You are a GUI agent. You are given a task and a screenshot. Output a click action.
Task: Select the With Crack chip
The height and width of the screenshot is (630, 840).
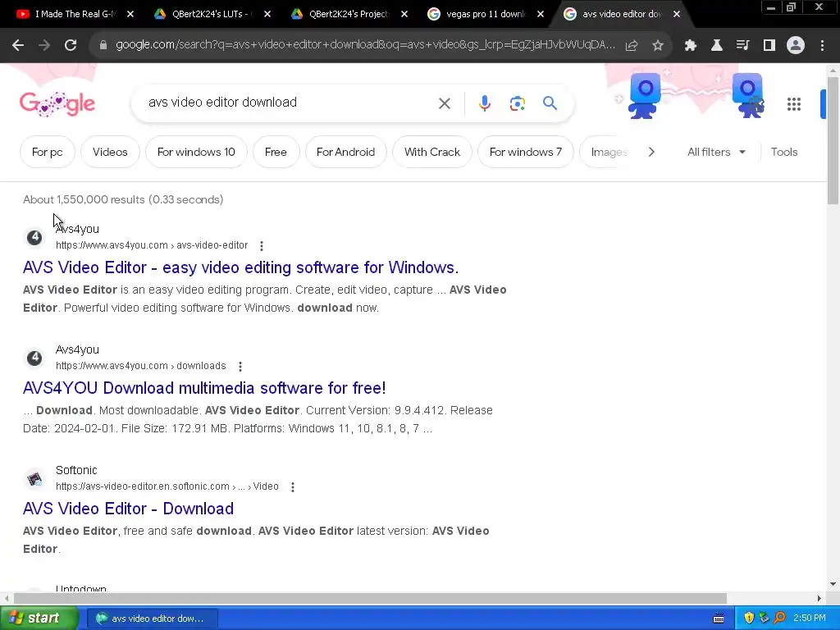(x=432, y=152)
